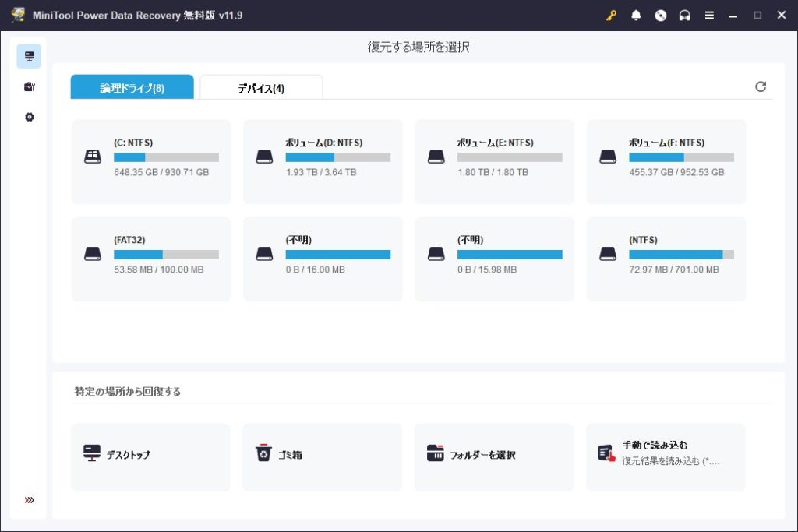798x532 pixels.
Task: Open the hamburger menu in title bar
Action: click(709, 16)
